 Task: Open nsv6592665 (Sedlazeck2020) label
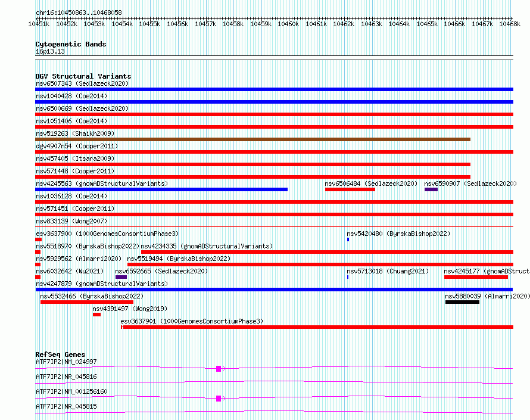pyautogui.click(x=161, y=271)
